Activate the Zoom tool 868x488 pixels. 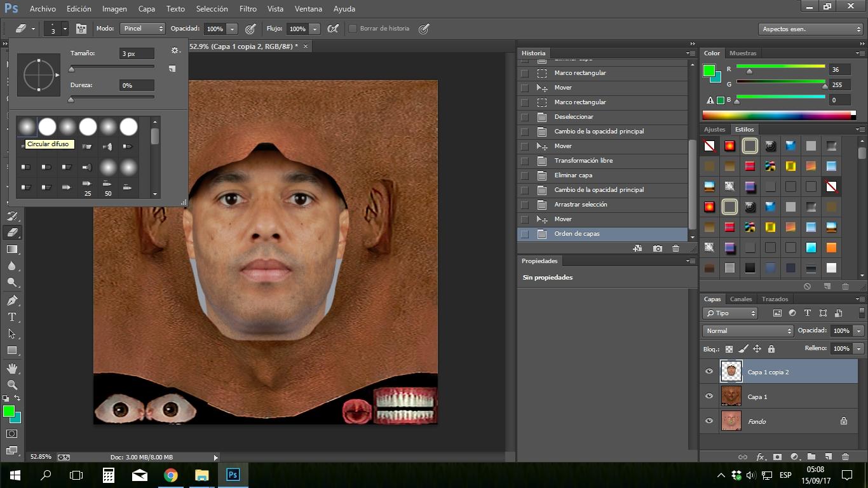click(12, 385)
